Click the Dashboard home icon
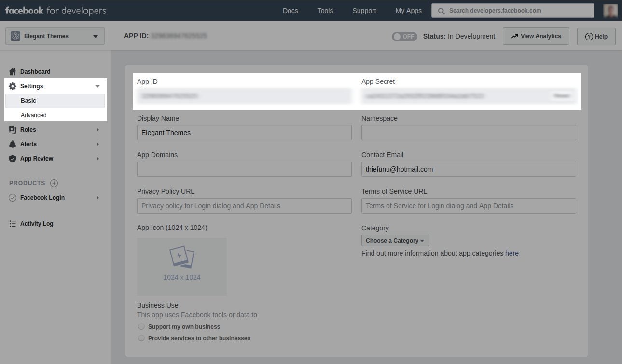622x364 pixels. click(x=13, y=71)
